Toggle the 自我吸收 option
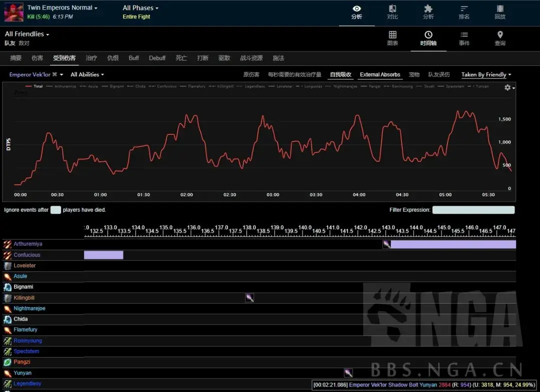Screen dimensions: 540x392 [340, 74]
